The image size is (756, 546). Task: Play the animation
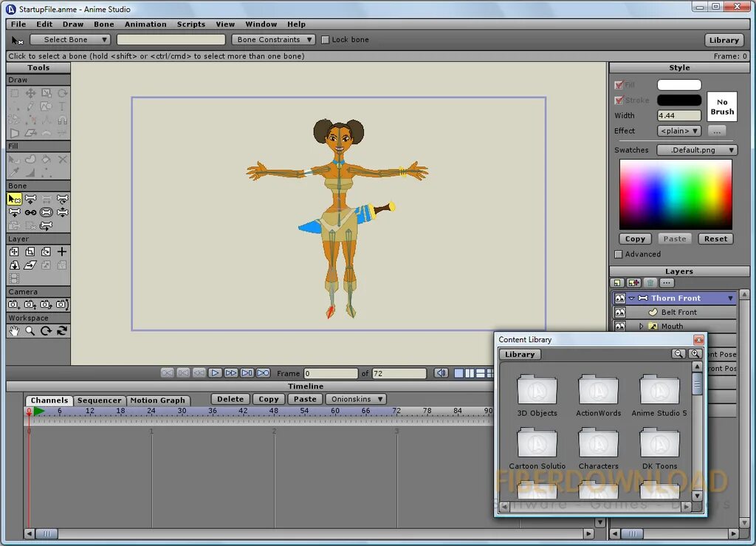click(215, 373)
